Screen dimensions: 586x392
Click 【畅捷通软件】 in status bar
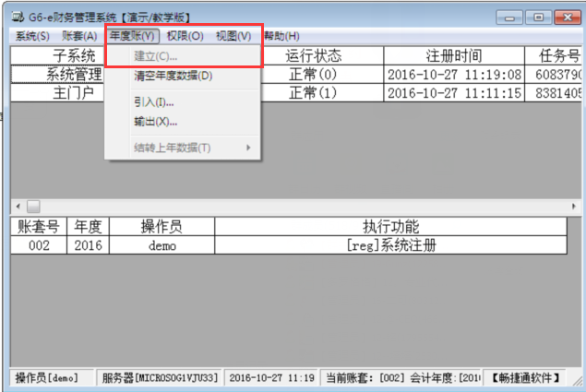(x=525, y=377)
